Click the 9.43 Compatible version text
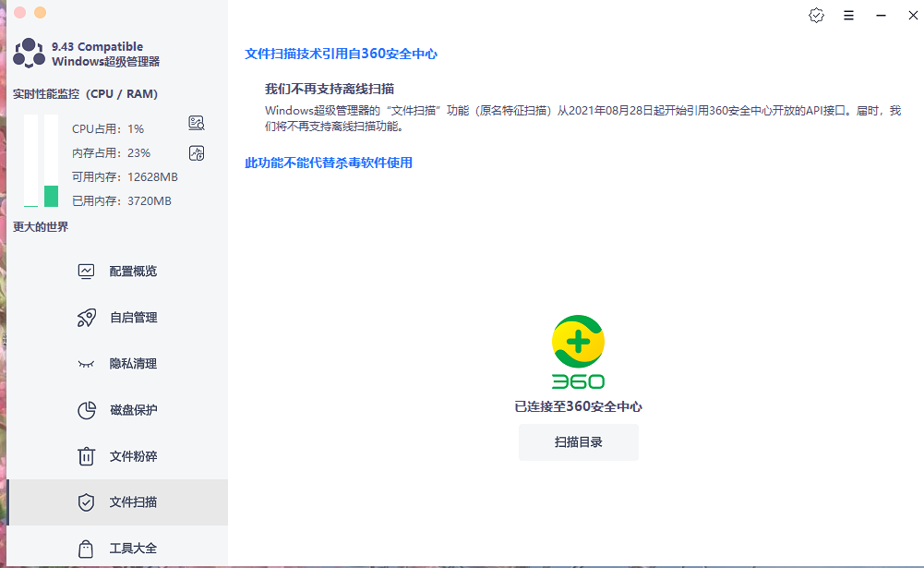This screenshot has height=568, width=924. (97, 46)
